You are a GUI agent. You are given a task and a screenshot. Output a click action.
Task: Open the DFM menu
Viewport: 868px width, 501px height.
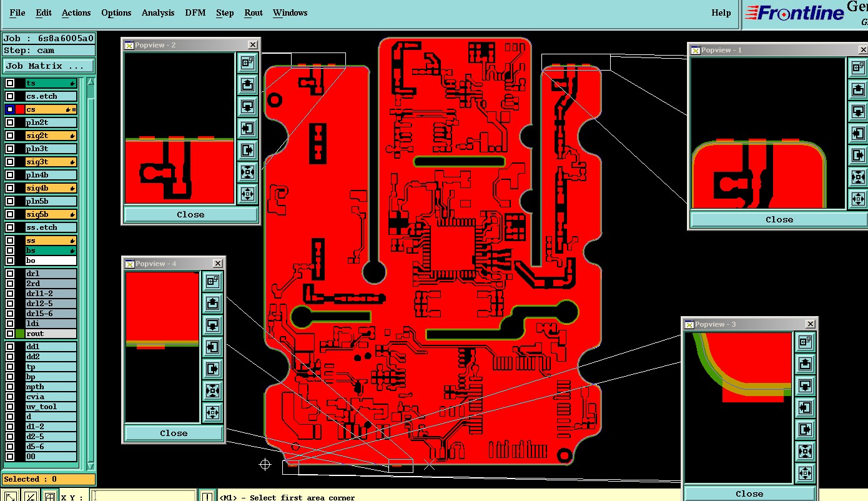pos(195,12)
